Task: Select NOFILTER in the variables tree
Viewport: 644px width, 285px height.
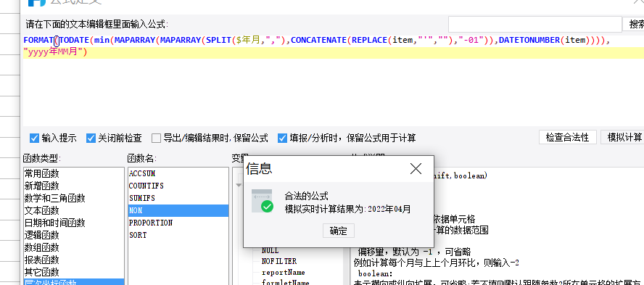Action: [279, 261]
